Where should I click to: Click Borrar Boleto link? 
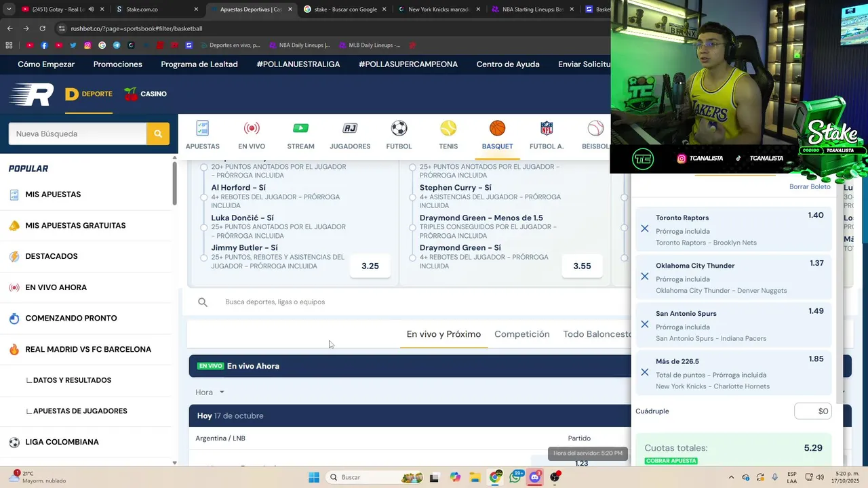pyautogui.click(x=810, y=186)
